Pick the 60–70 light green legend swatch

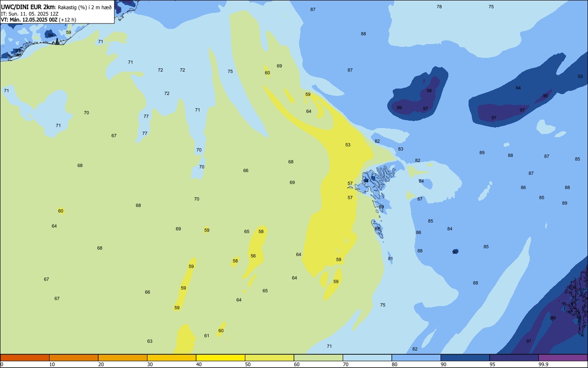click(x=318, y=357)
